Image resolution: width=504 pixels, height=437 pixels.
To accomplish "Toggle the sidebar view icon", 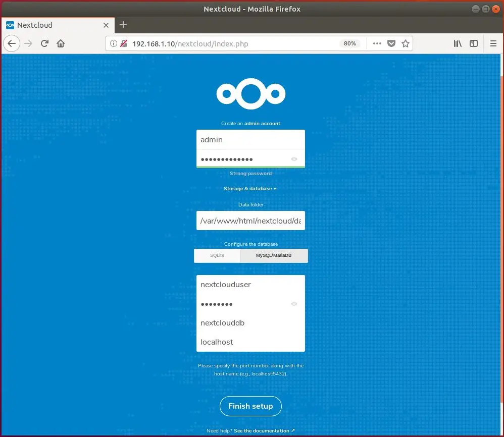I will (x=474, y=43).
